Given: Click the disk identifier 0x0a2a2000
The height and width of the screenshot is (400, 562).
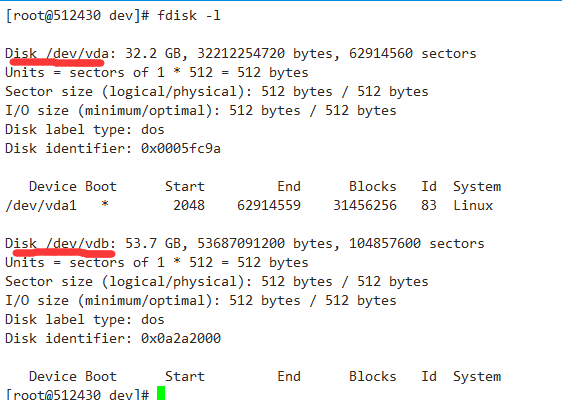Looking at the screenshot, I should pyautogui.click(x=181, y=338).
